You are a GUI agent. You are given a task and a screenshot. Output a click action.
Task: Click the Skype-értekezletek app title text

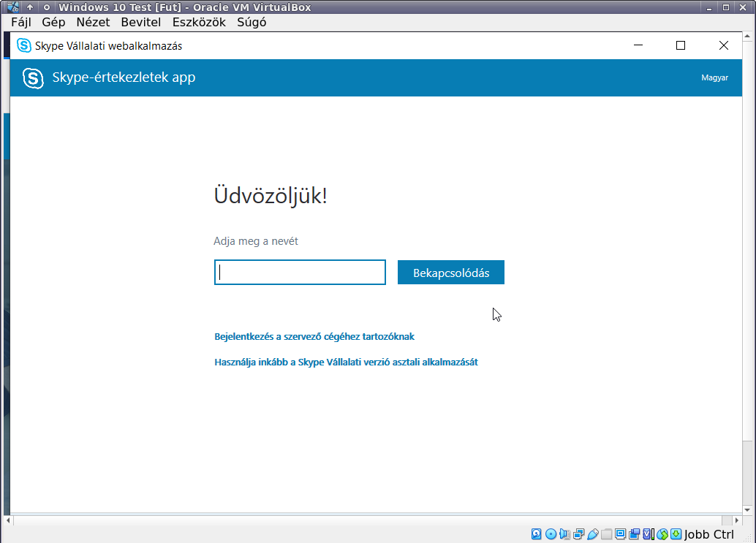click(x=124, y=77)
